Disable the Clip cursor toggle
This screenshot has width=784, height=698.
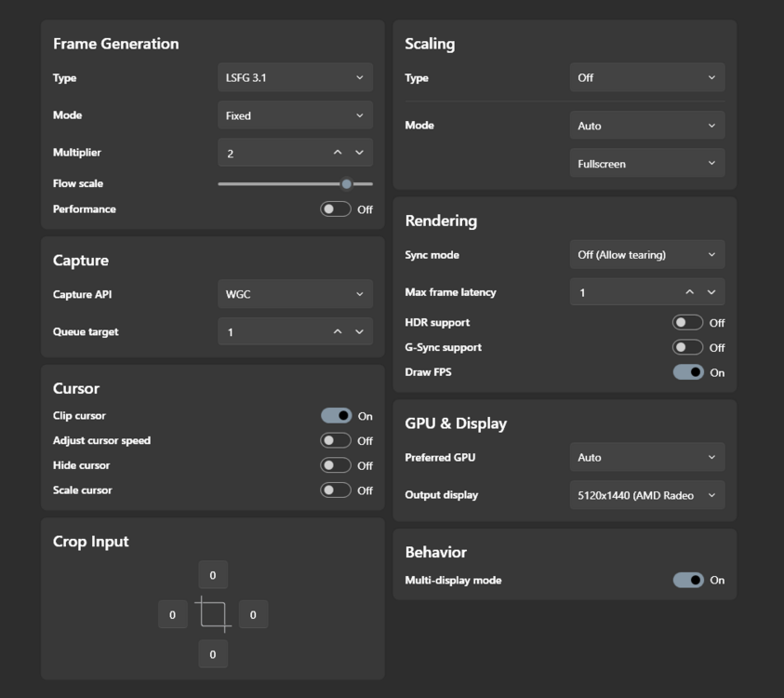336,416
